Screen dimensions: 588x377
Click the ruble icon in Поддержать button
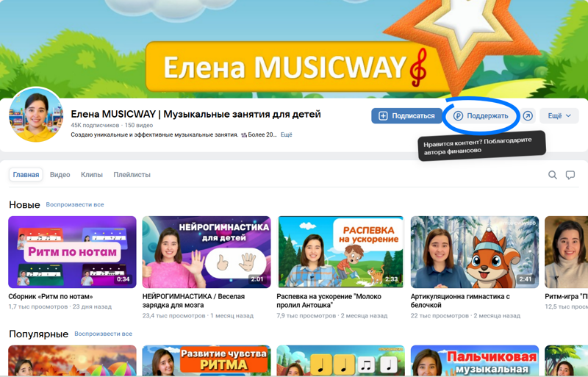(x=458, y=116)
